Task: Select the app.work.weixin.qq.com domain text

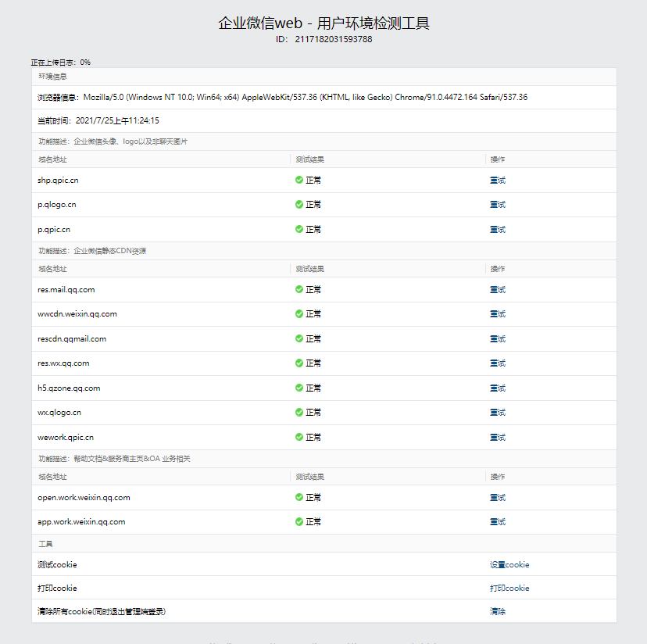Action: pos(81,522)
